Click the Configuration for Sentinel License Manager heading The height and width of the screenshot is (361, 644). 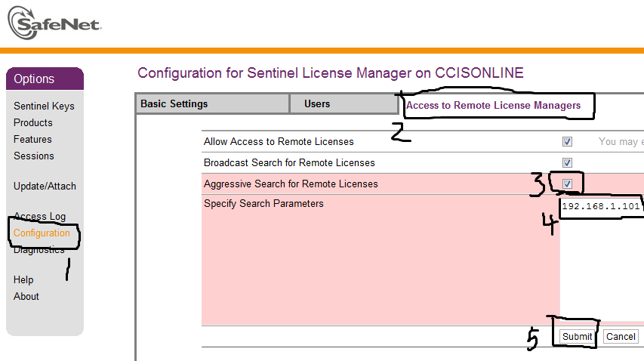point(330,73)
